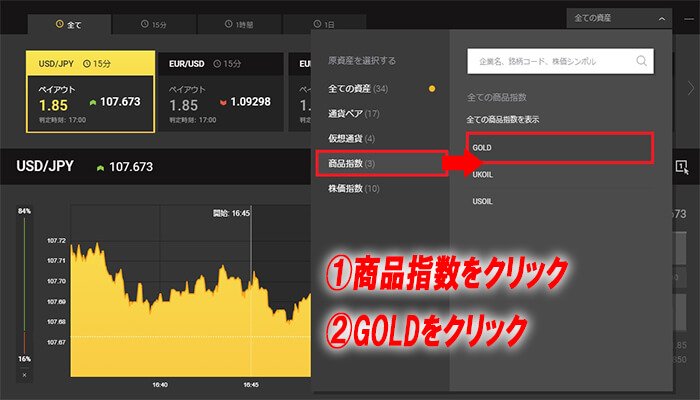Collapse the 全ての資産 dropdown
Image resolution: width=700 pixels, height=400 pixels.
[x=619, y=18]
